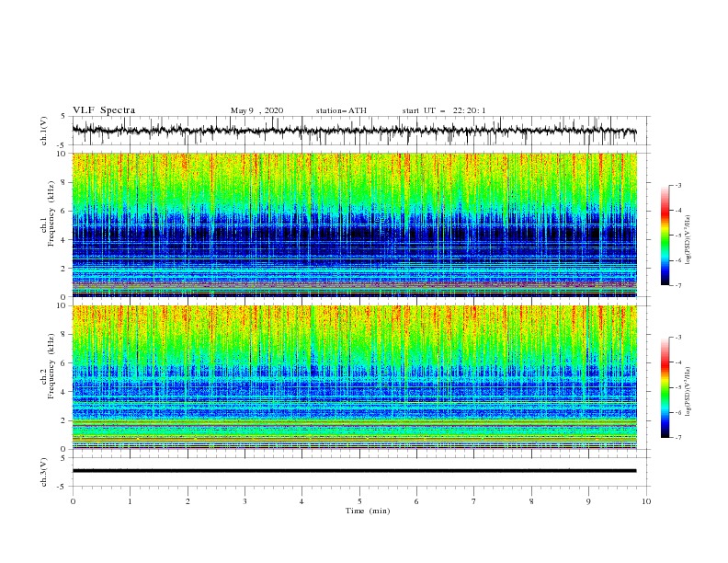
Task: Click ch.2 color bar "log(PSD)(V²/Hz)" label
Action: tap(688, 392)
